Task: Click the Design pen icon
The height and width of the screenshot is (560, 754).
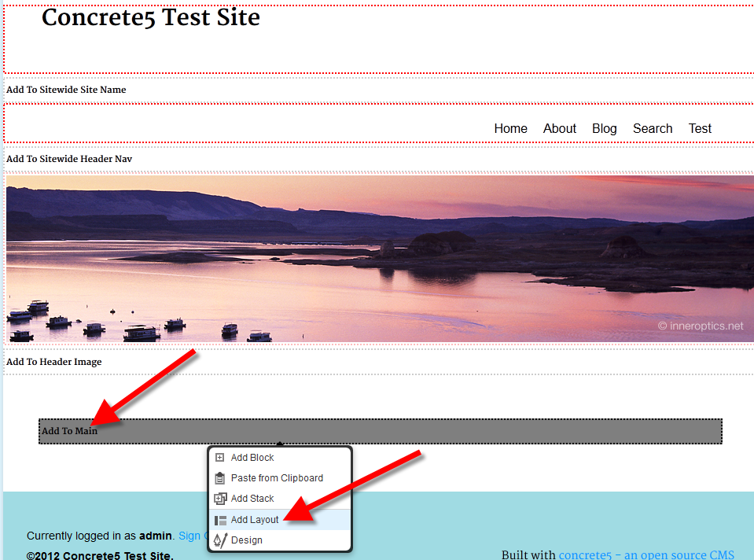Action: pos(220,540)
